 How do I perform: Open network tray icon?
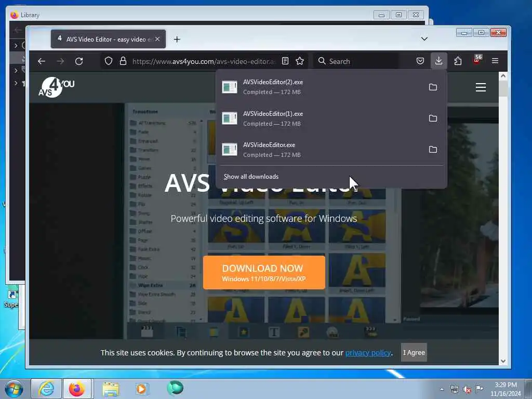(x=455, y=390)
